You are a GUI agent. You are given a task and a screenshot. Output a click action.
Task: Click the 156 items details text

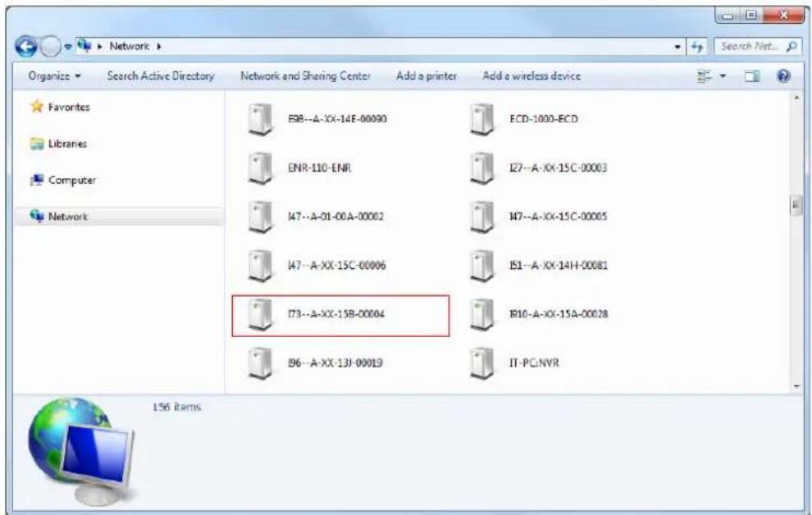click(x=176, y=408)
